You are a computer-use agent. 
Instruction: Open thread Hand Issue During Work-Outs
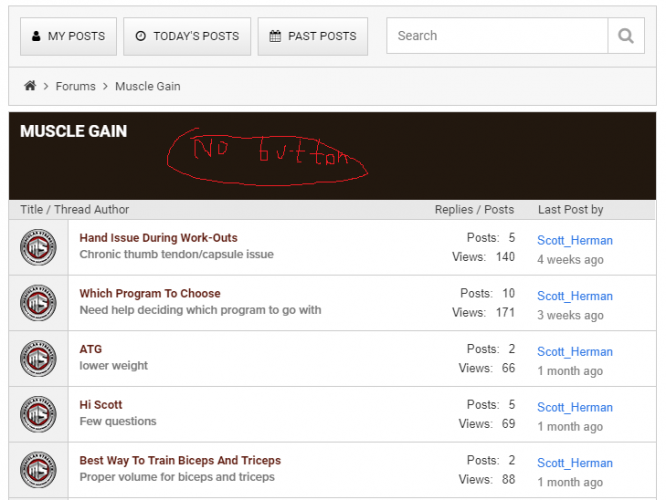click(x=158, y=238)
